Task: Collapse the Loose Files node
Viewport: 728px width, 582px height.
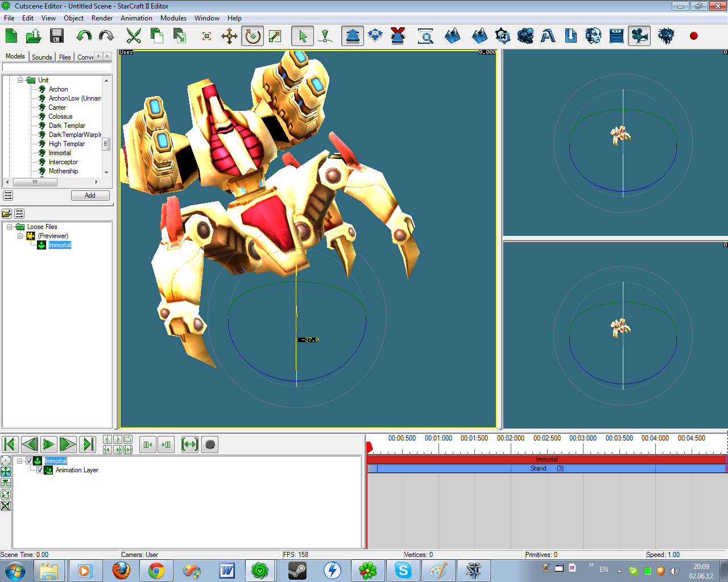Action: coord(9,227)
